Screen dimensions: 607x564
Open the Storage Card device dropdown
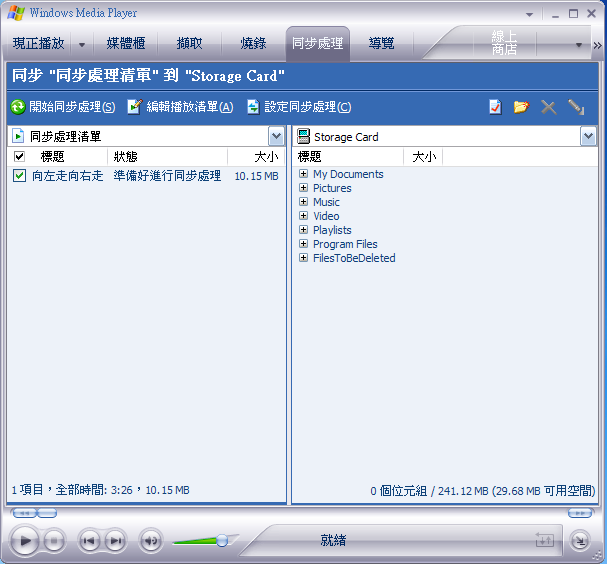point(588,136)
